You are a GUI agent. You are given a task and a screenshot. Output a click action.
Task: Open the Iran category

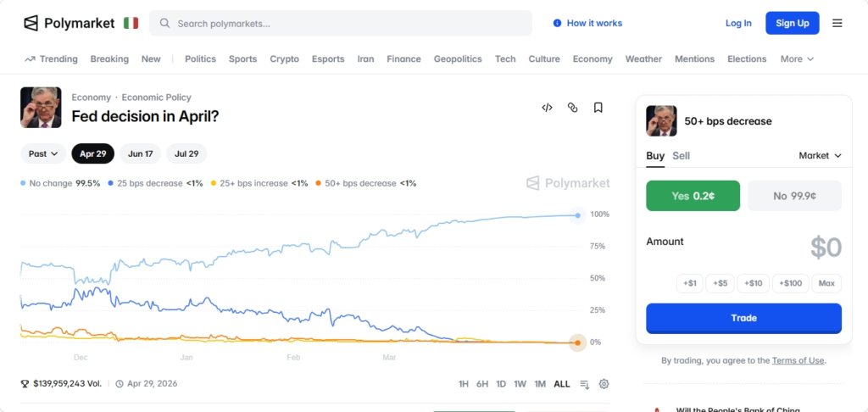click(365, 58)
